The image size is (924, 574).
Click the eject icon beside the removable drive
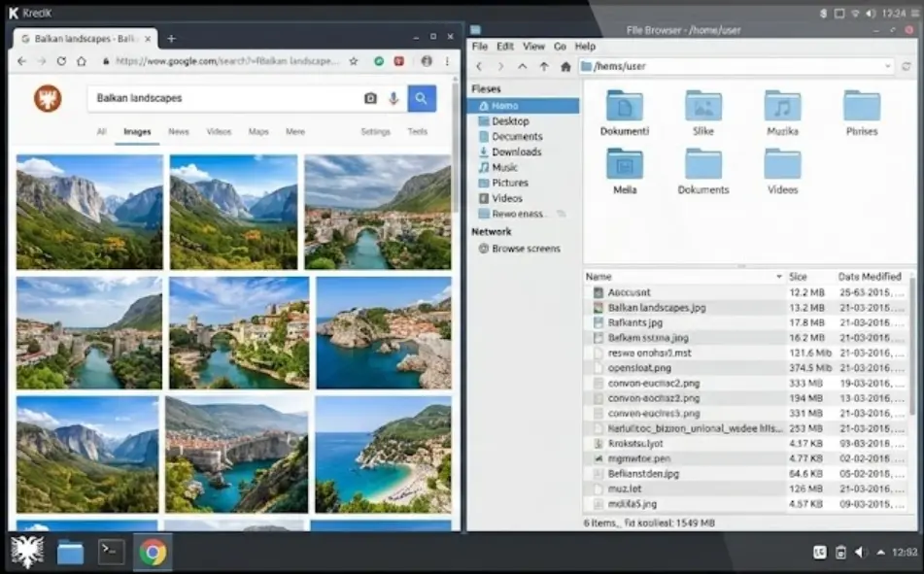(x=562, y=214)
